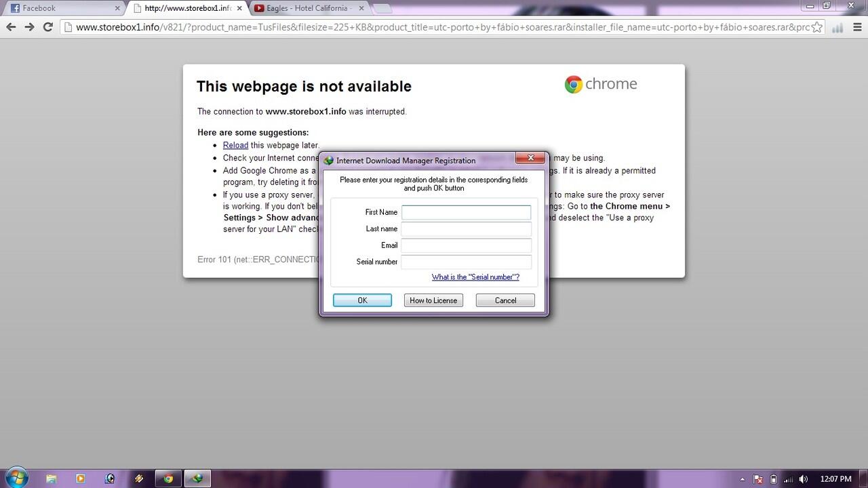This screenshot has height=488, width=868.
Task: Click the First Name field
Action: point(467,212)
